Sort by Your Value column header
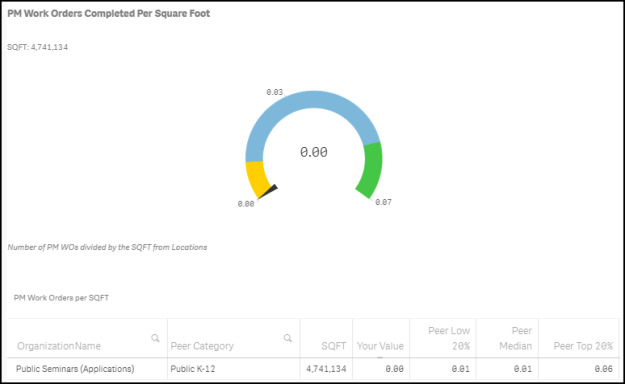Screen dimensions: 625x384 380,346
